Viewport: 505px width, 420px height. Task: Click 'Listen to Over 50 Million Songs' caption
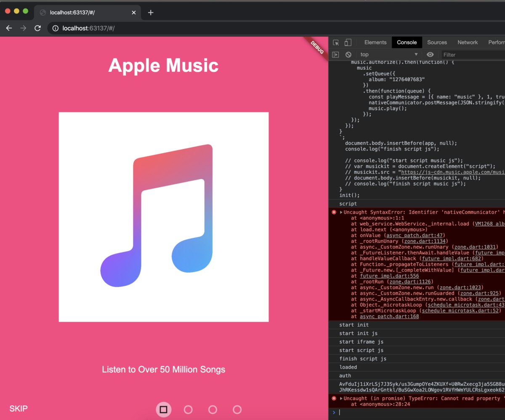tap(163, 369)
